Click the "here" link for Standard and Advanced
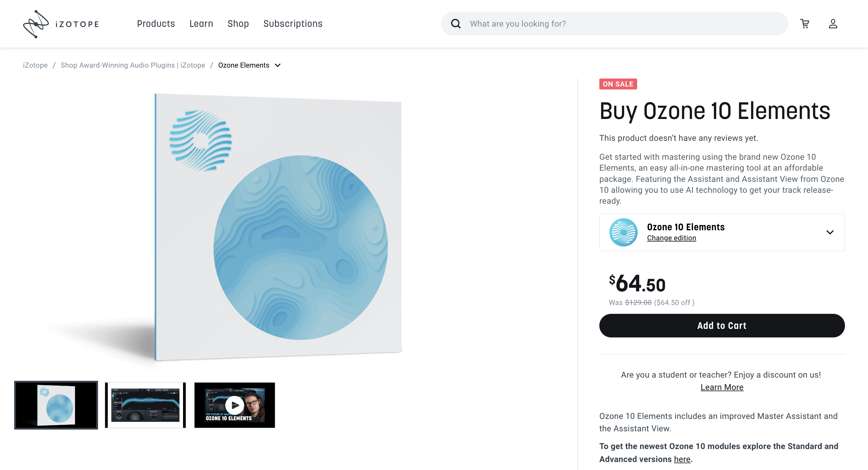 682,459
